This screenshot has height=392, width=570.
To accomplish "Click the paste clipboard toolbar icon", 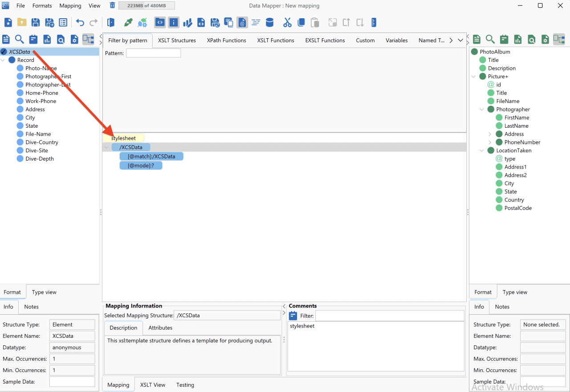I will point(315,22).
